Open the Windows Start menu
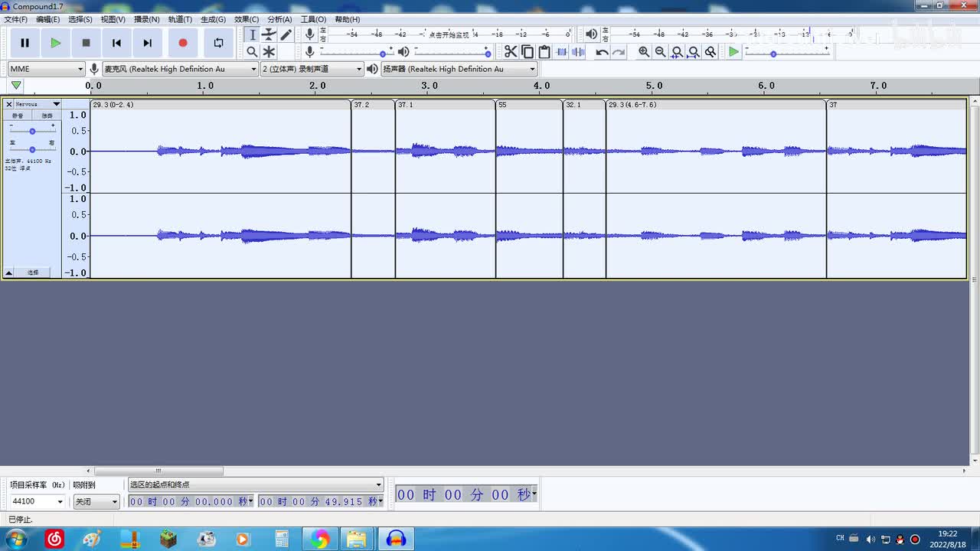980x551 pixels. (15, 540)
